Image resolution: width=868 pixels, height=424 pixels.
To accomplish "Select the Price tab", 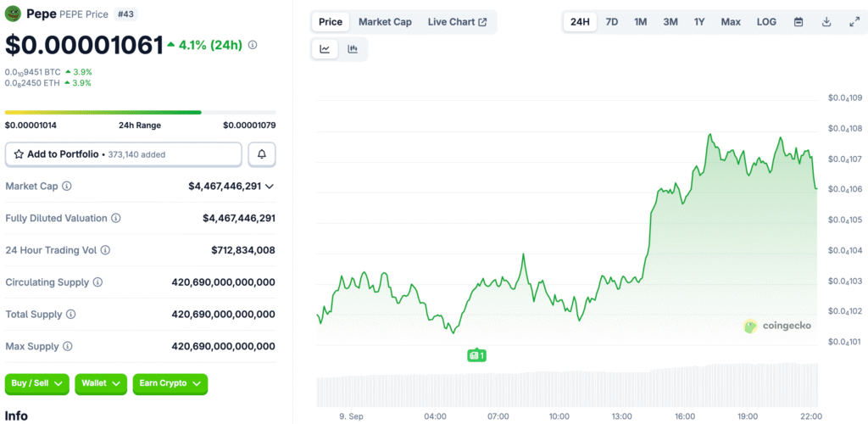I will tap(331, 22).
